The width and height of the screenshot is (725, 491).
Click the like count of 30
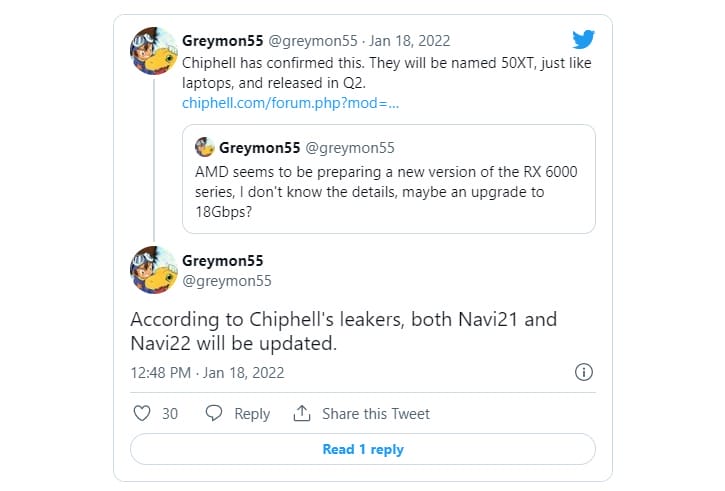click(170, 414)
